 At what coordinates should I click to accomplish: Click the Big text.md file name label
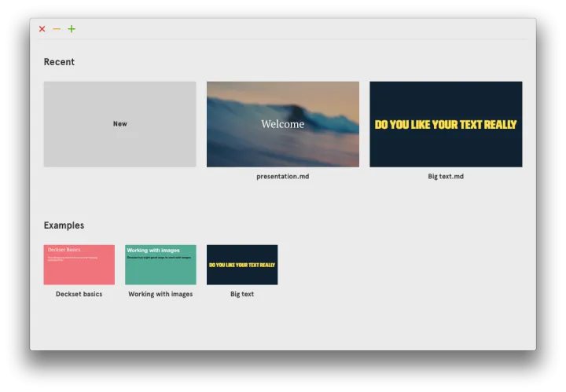tap(446, 177)
